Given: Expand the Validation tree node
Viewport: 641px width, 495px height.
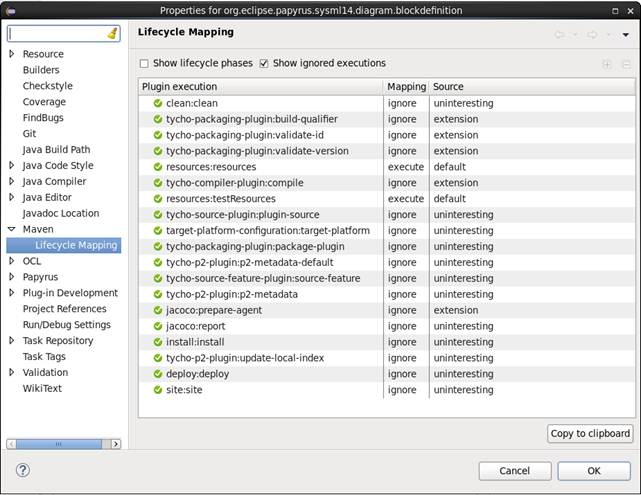Looking at the screenshot, I should (x=12, y=372).
